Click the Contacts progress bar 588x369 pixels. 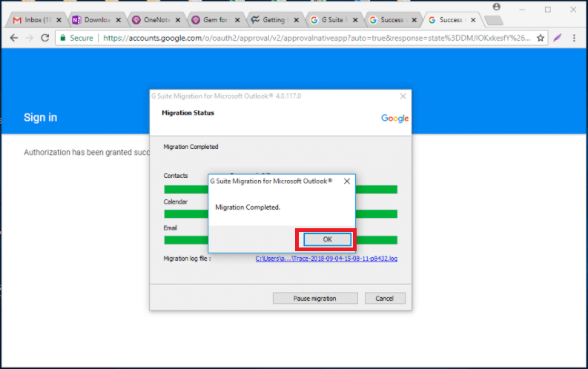(280, 190)
